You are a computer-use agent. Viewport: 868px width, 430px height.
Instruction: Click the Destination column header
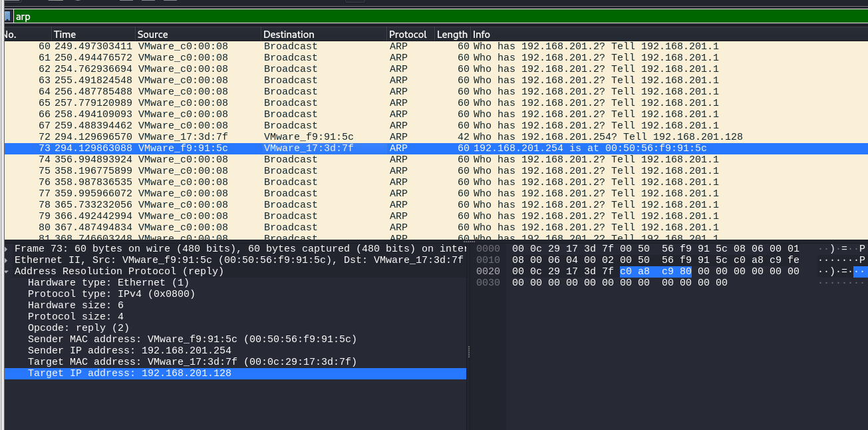323,35
